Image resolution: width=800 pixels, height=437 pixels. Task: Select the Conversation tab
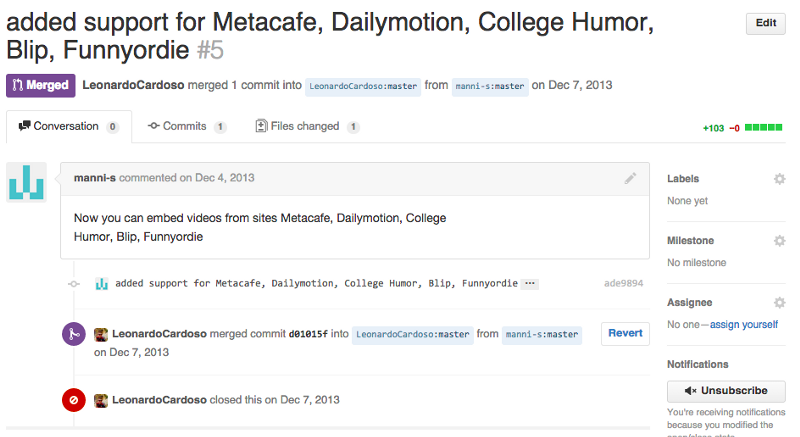click(69, 126)
